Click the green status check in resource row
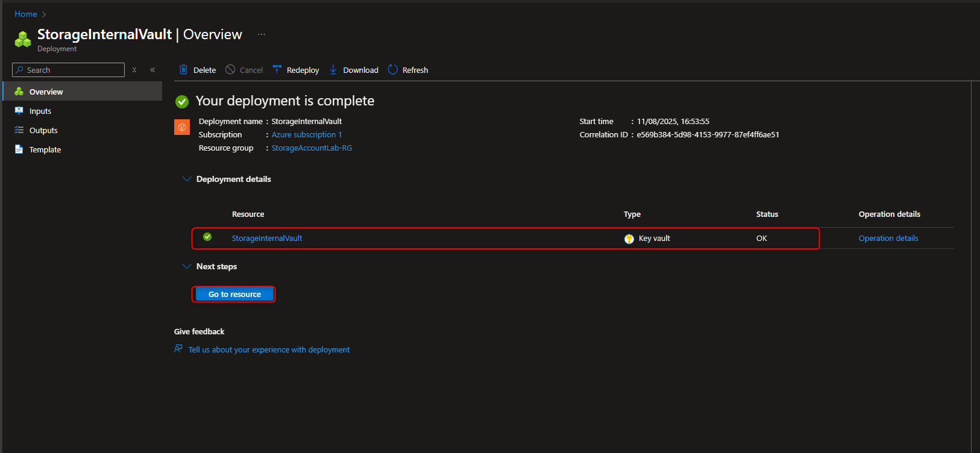Viewport: 980px width, 453px height. click(x=207, y=237)
